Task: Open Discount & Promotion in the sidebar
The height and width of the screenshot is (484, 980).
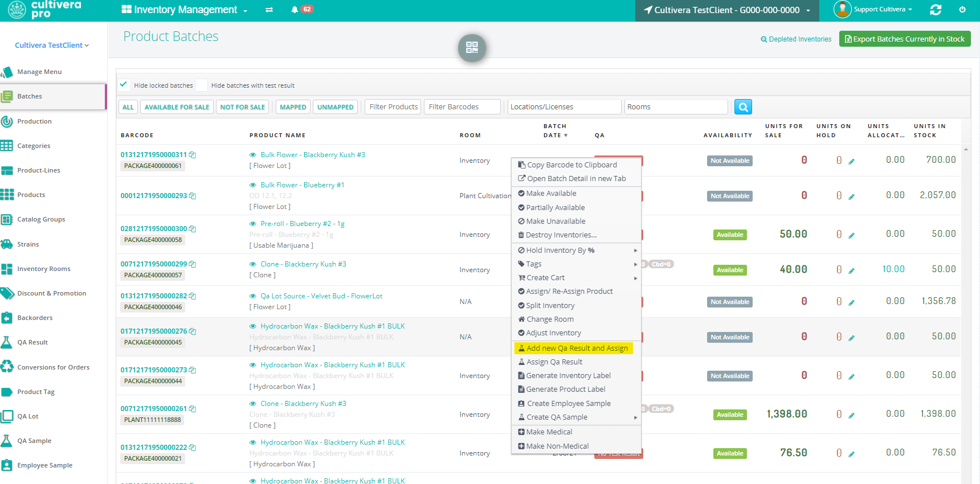Action: pos(52,293)
